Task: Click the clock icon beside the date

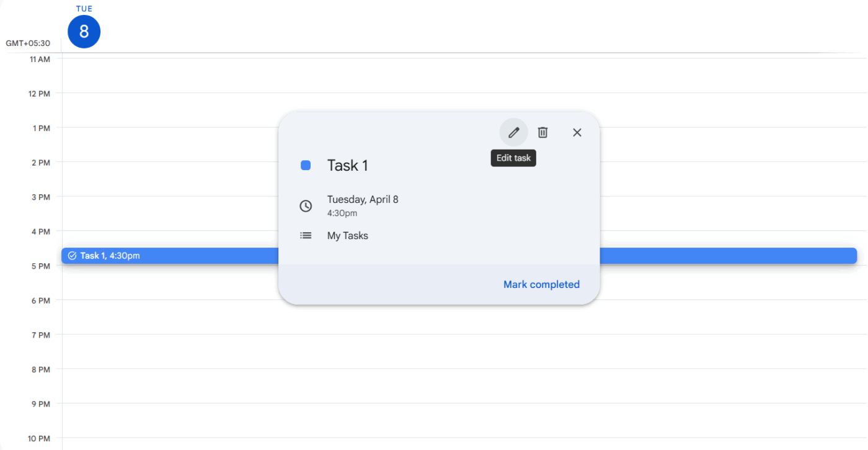Action: pos(306,205)
